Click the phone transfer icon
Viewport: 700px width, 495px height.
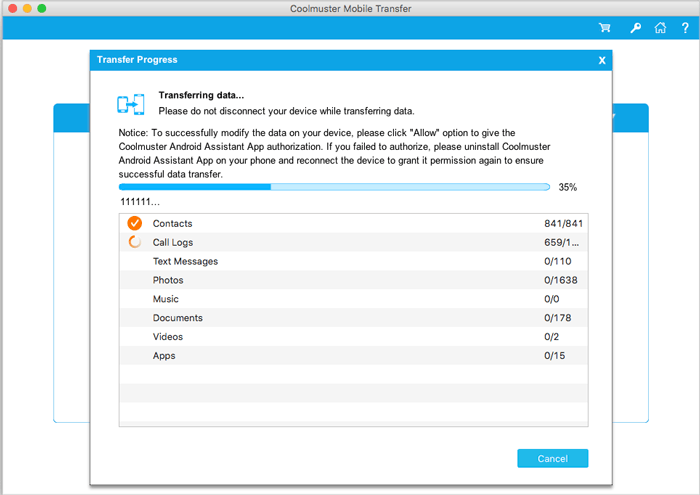click(131, 103)
